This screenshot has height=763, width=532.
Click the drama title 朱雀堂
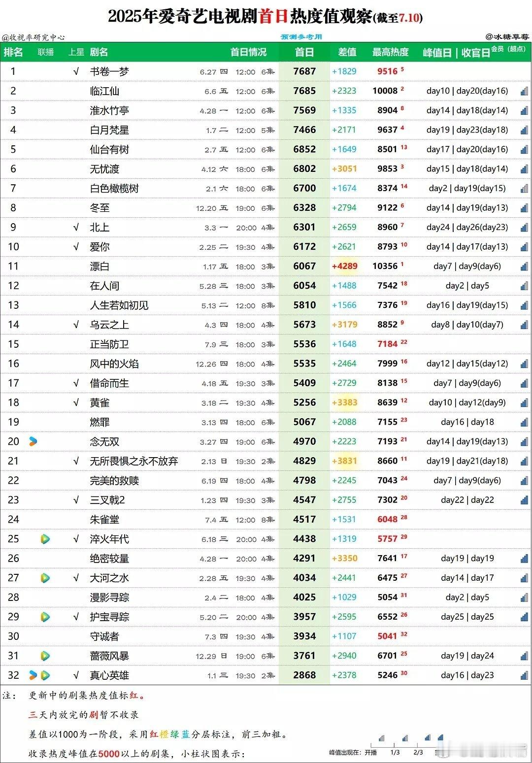point(104,520)
